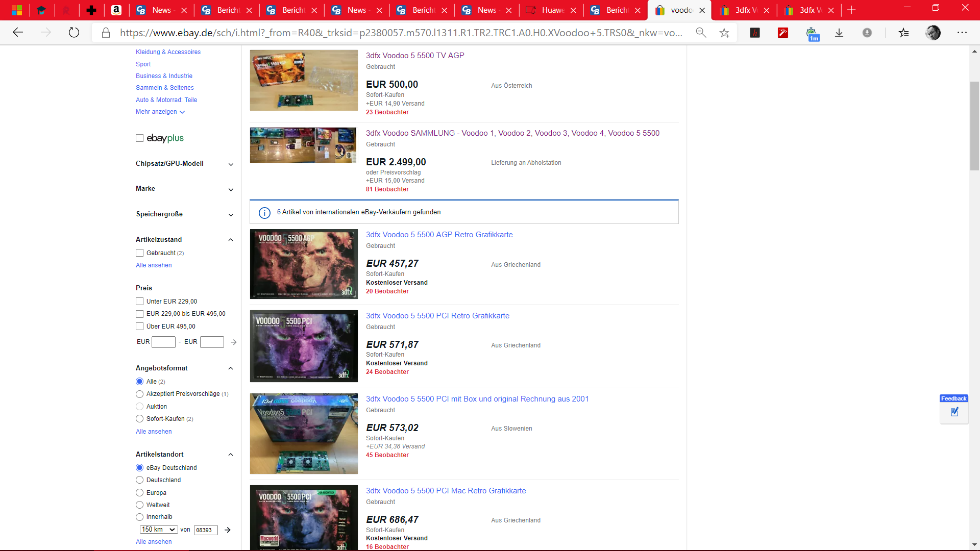Click the browser refresh icon
980x551 pixels.
pos(74,33)
